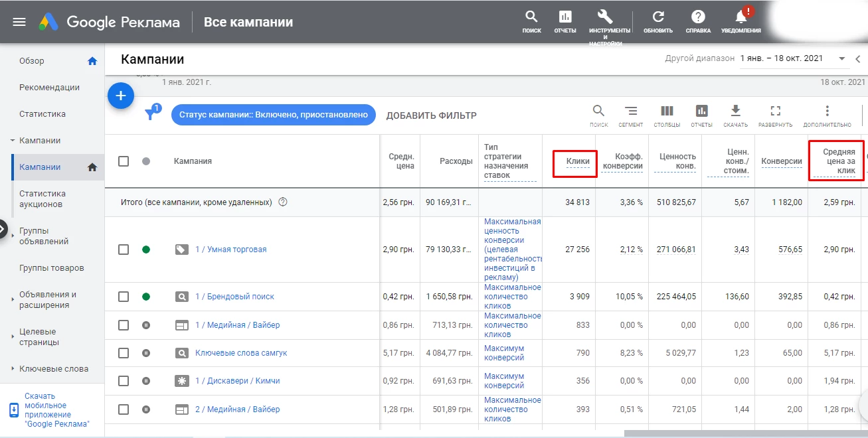The height and width of the screenshot is (438, 868).
Task: Open campaign 1 / Брендовый поиск
Action: pos(234,297)
